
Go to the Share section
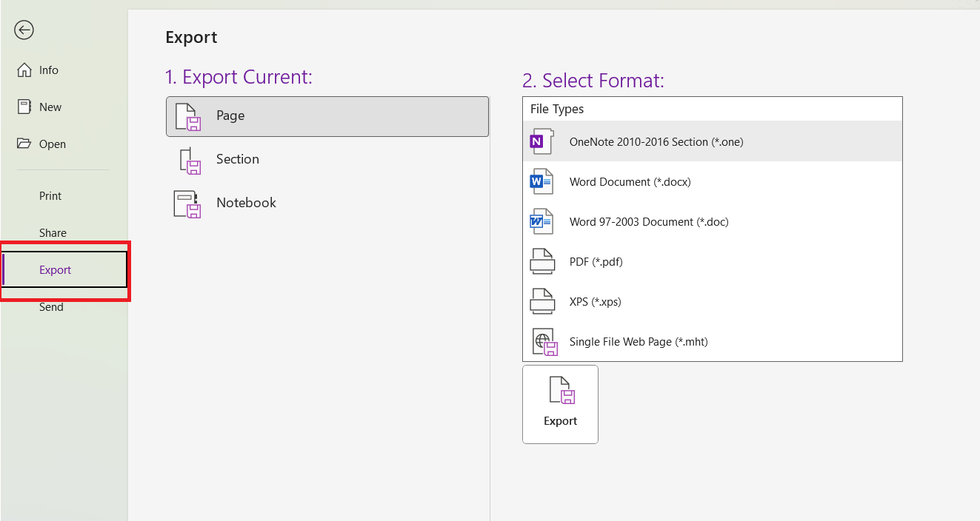53,232
